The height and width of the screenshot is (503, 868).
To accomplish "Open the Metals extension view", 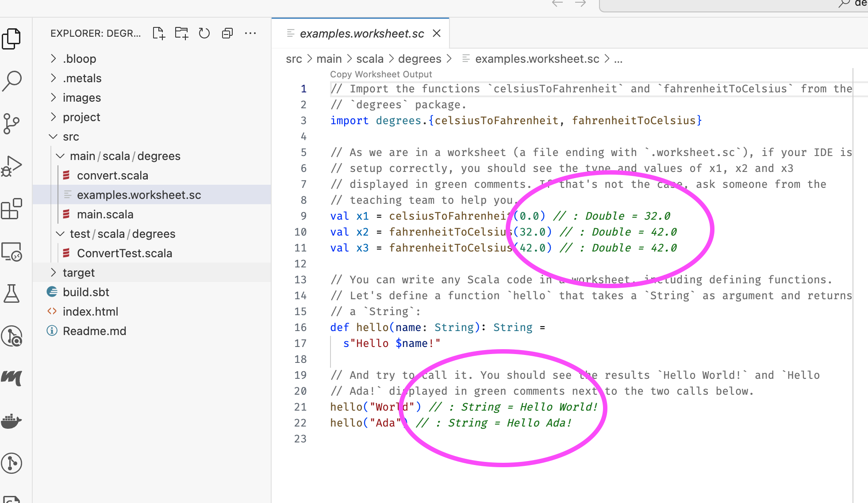I will point(12,378).
